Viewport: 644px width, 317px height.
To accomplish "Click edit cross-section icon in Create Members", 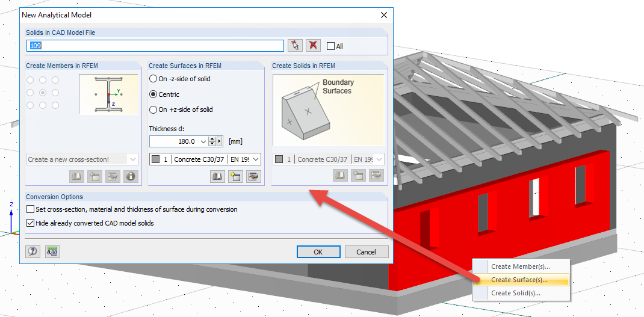I will tap(113, 177).
